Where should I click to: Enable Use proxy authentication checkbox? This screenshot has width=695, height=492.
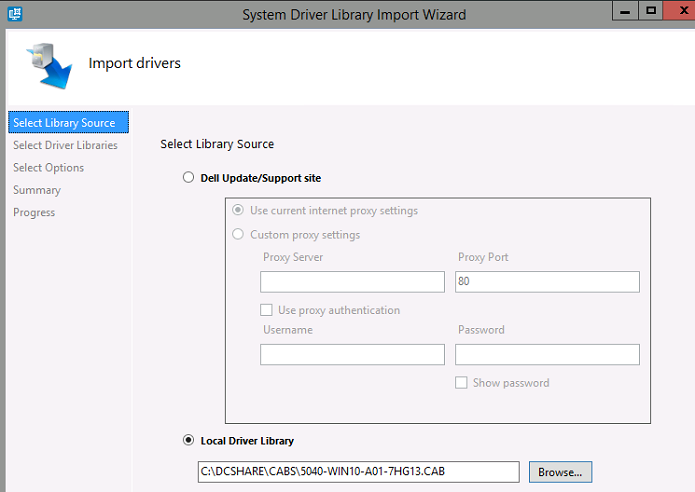[266, 310]
